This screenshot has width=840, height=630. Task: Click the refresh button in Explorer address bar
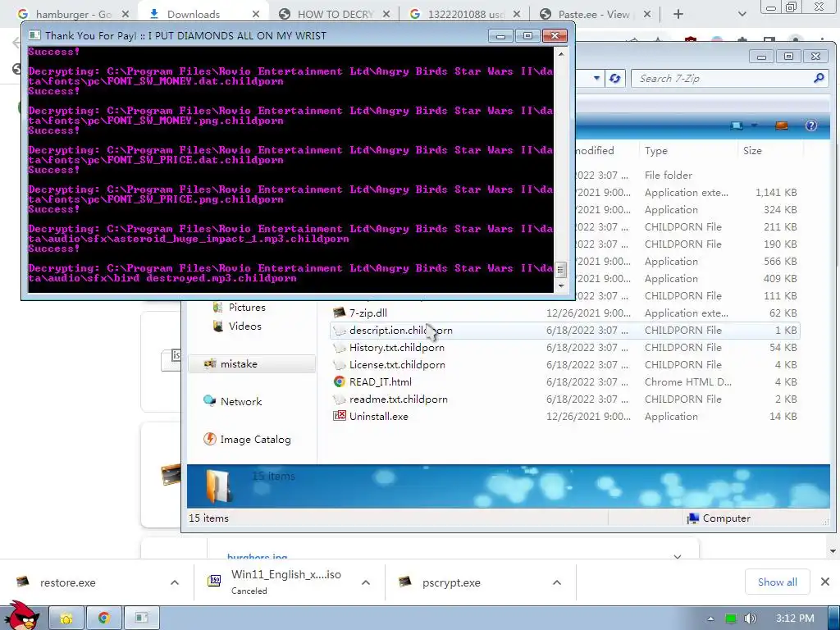(615, 78)
